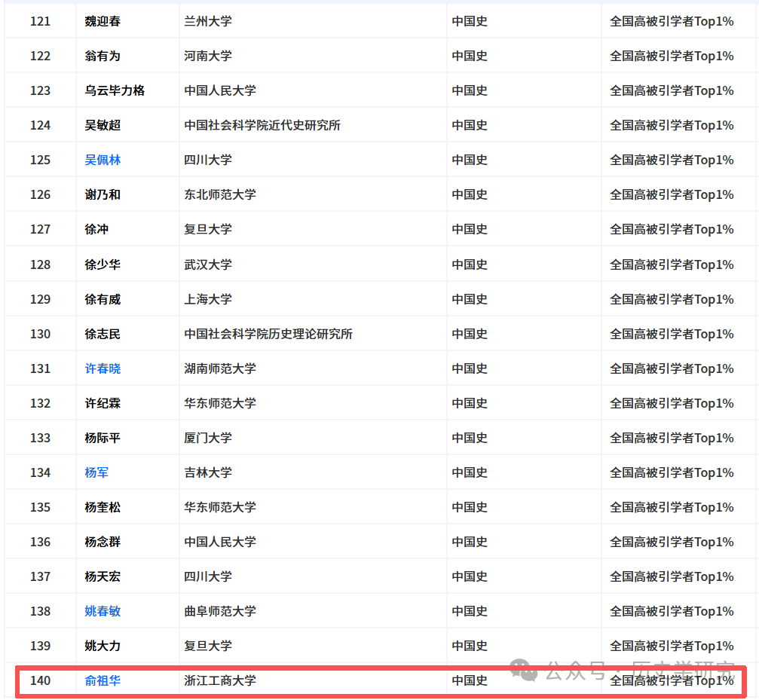The height and width of the screenshot is (700, 759).
Task: Open the 许春晓 scholar link
Action: (x=103, y=368)
